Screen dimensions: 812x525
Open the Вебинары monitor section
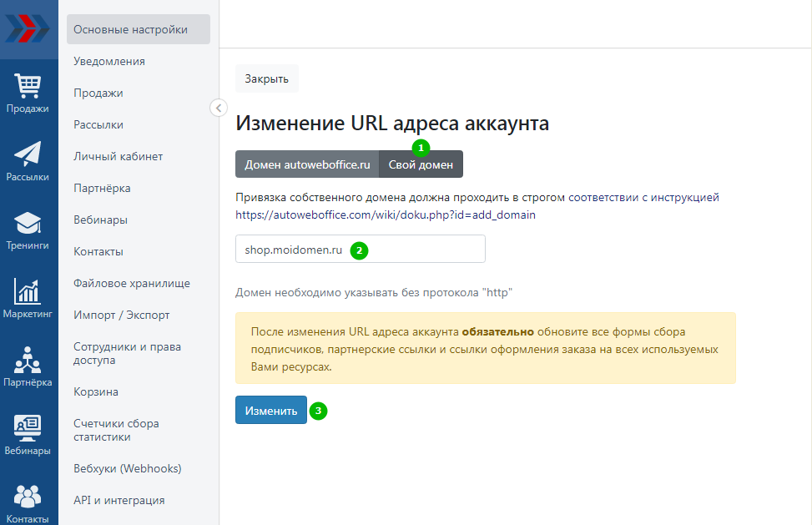pos(28,435)
